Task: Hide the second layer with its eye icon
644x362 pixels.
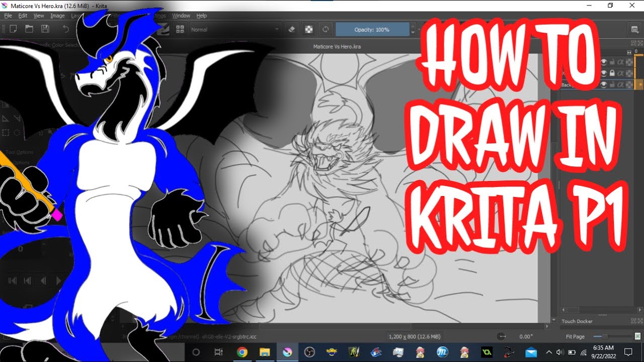Action: [x=604, y=74]
